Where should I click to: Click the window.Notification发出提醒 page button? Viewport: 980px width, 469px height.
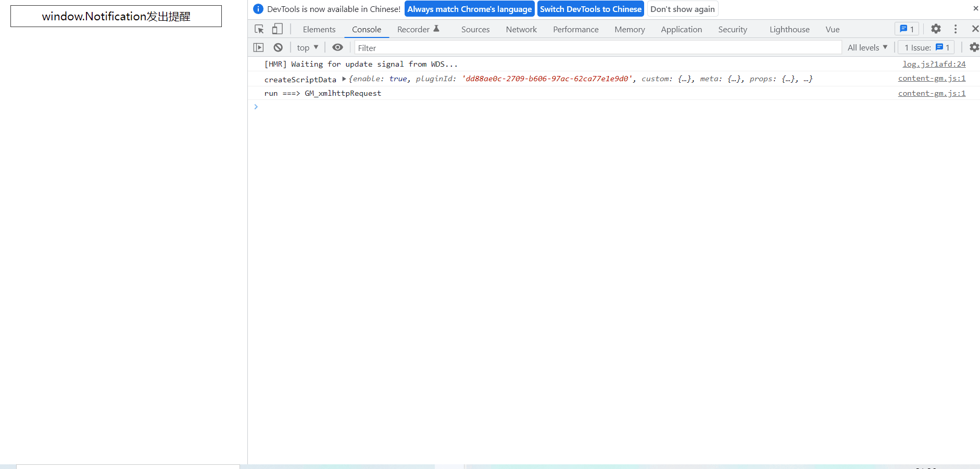pos(116,16)
